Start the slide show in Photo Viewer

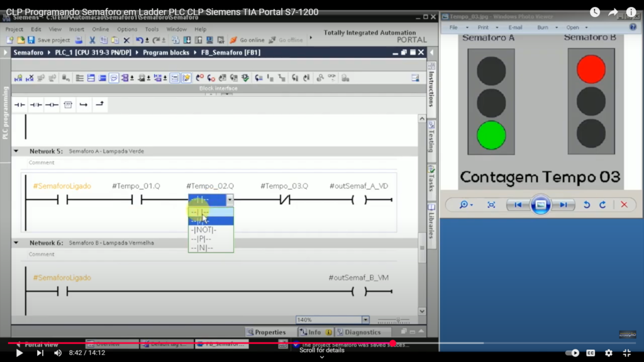click(540, 204)
